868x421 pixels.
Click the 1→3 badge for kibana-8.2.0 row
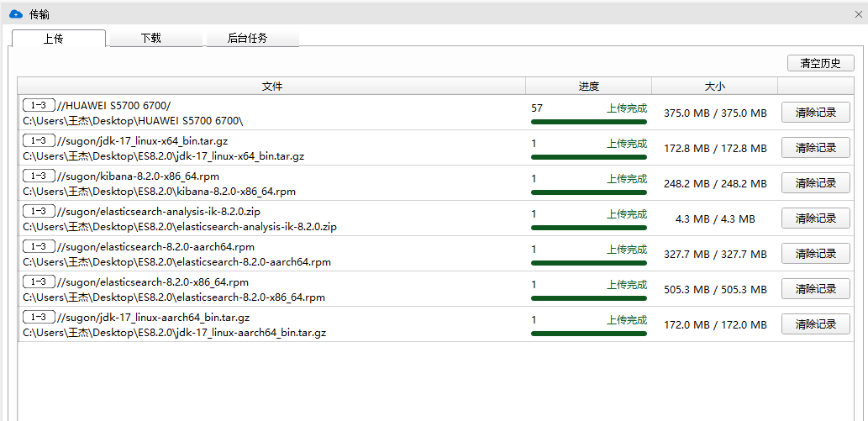coord(39,176)
